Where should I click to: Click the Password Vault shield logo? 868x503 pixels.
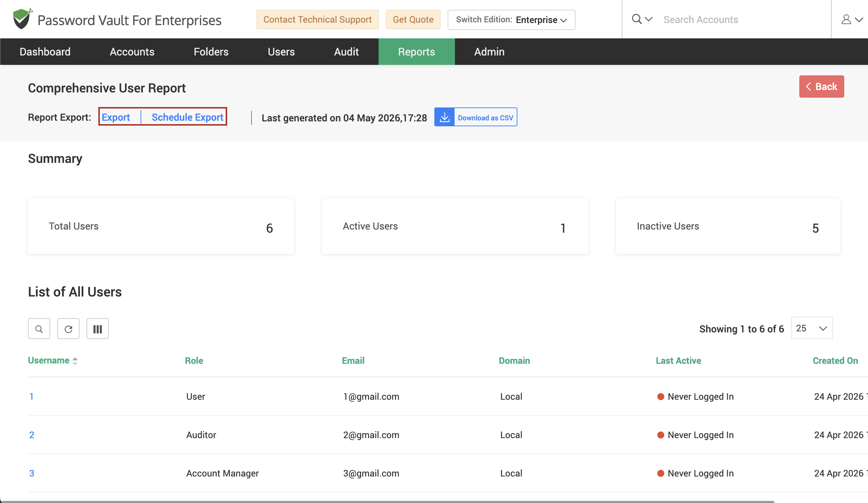(22, 19)
